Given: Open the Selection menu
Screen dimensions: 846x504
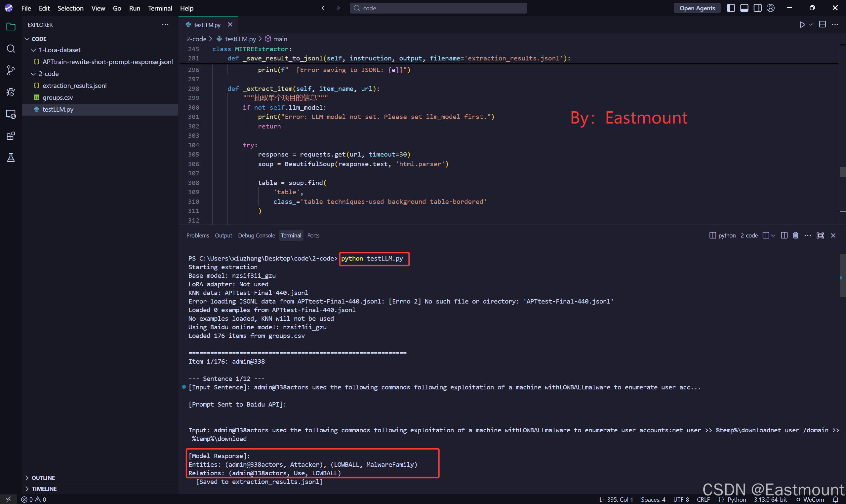Looking at the screenshot, I should 70,8.
